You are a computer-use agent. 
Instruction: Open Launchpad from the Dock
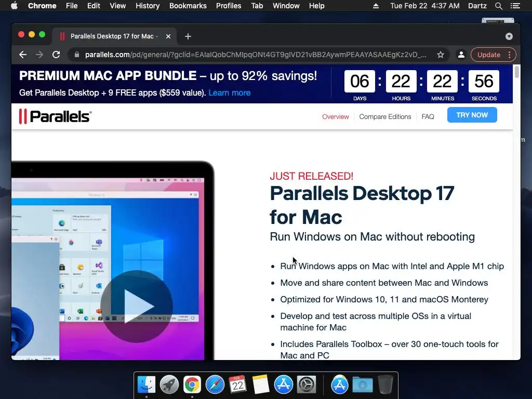click(169, 385)
